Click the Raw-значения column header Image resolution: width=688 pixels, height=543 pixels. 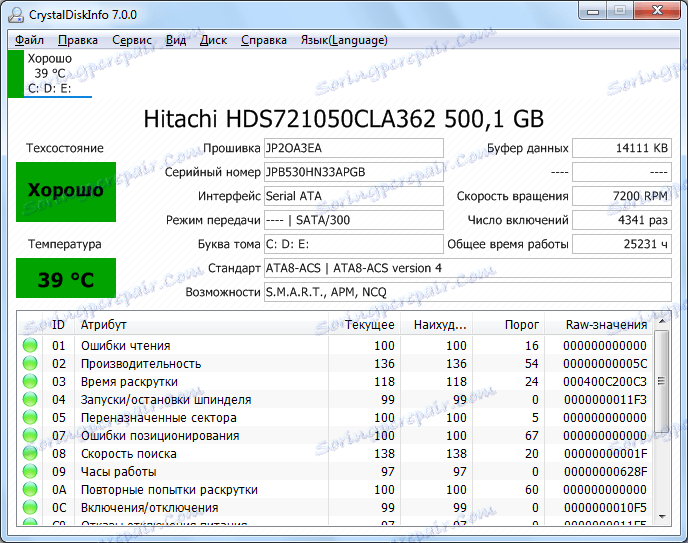point(598,325)
